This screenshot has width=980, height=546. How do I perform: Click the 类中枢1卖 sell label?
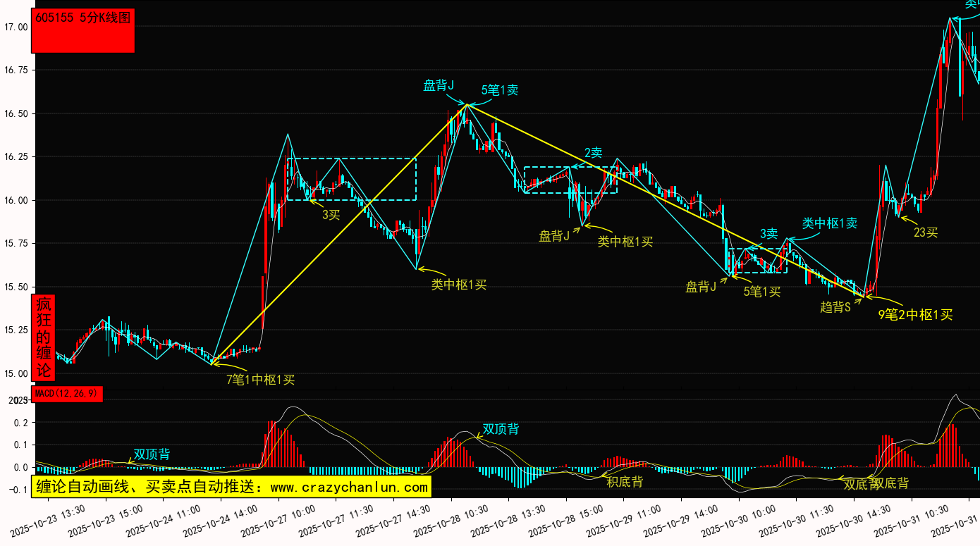coord(829,223)
